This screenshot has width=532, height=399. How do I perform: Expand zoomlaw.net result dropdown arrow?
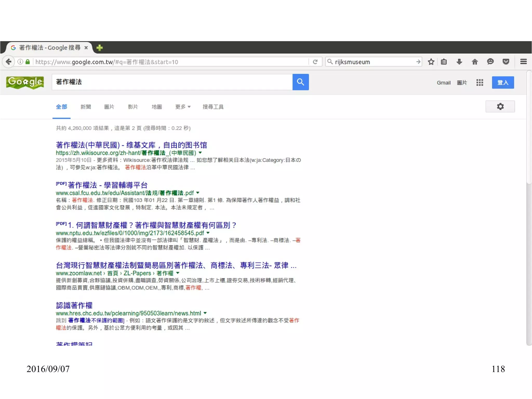178,273
